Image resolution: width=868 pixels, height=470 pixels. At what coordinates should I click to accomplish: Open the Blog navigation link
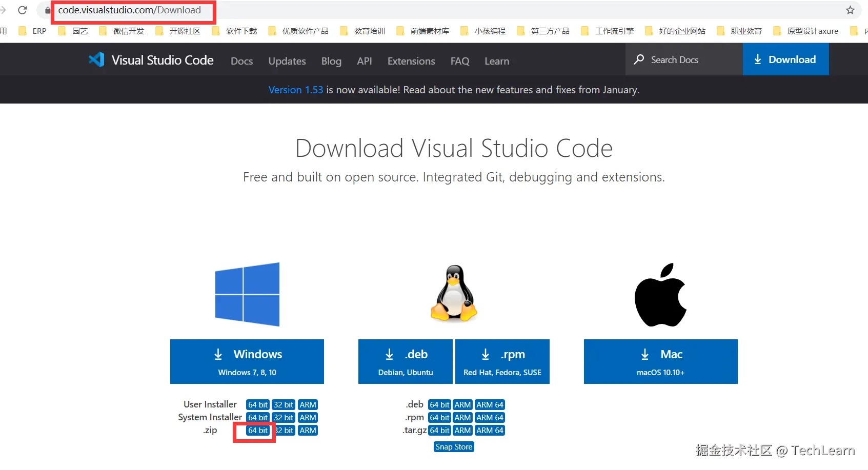click(x=331, y=61)
